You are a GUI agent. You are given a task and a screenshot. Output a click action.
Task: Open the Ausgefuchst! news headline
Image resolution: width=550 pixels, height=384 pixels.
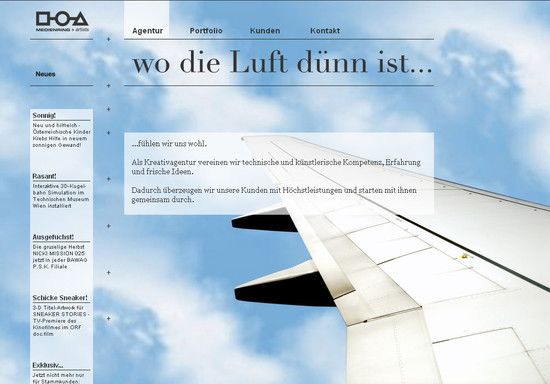53,237
